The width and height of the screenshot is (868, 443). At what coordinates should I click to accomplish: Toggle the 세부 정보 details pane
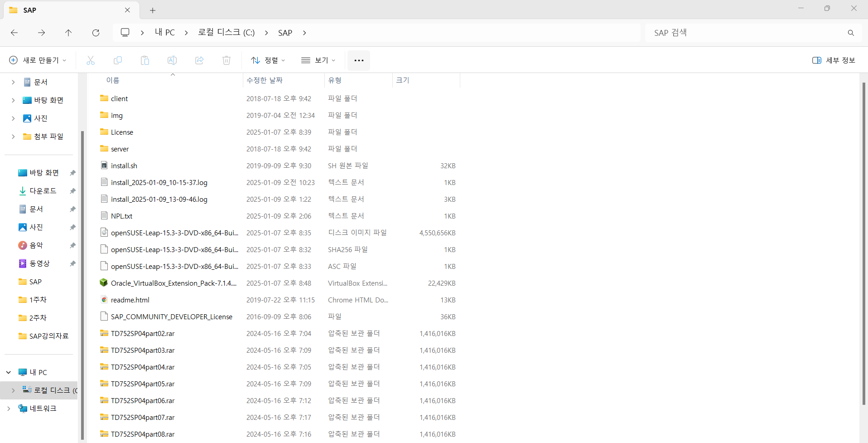pos(834,60)
